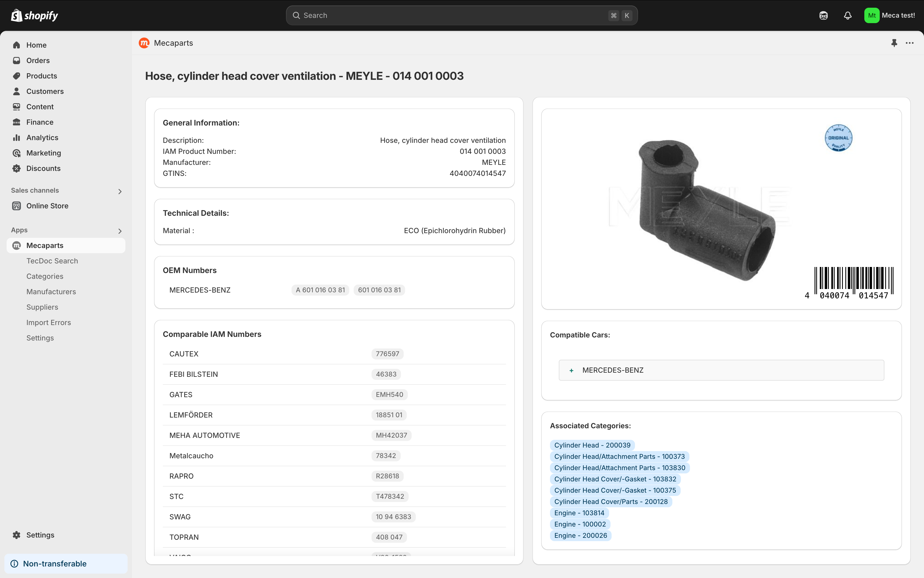The height and width of the screenshot is (578, 924).
Task: Click the orange Mecaparts header logo
Action: click(x=144, y=43)
